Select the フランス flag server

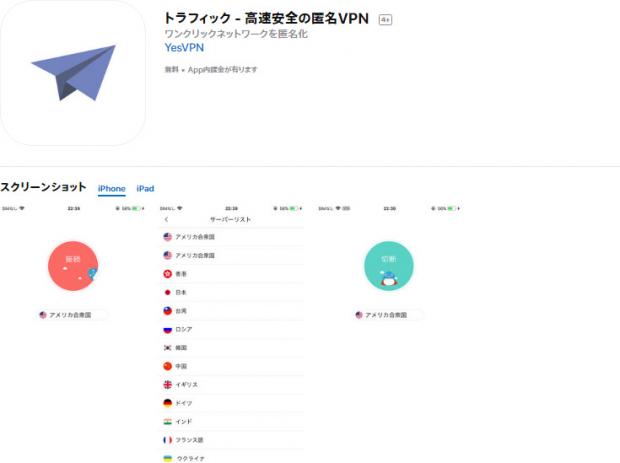click(x=168, y=440)
